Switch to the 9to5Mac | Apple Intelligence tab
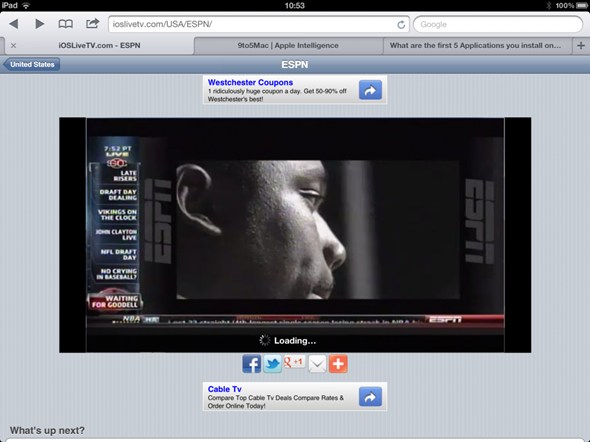The image size is (590, 442). 288,46
